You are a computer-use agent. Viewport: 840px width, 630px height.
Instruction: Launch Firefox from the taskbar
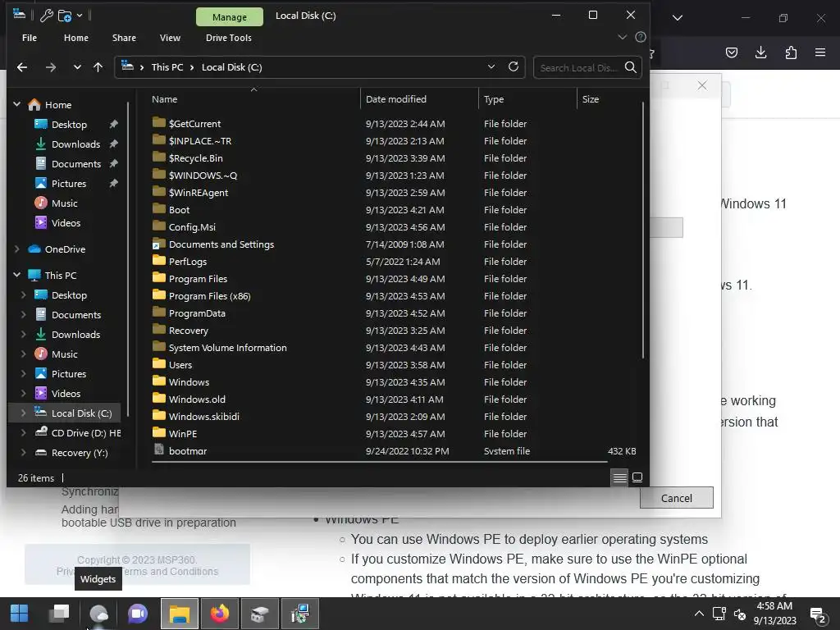pos(220,614)
